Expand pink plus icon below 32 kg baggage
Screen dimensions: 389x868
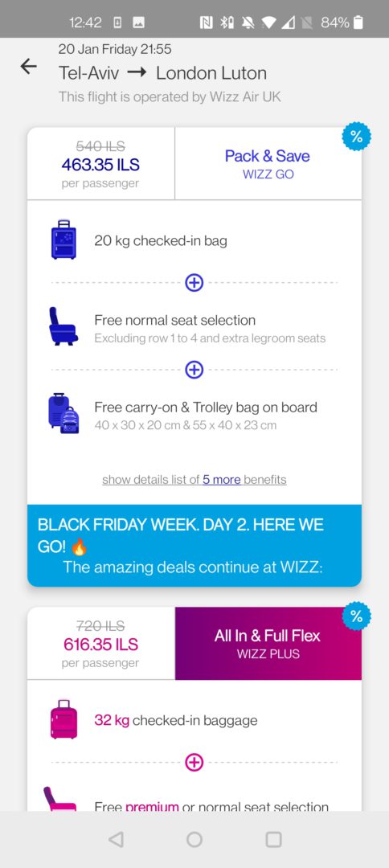tap(194, 762)
